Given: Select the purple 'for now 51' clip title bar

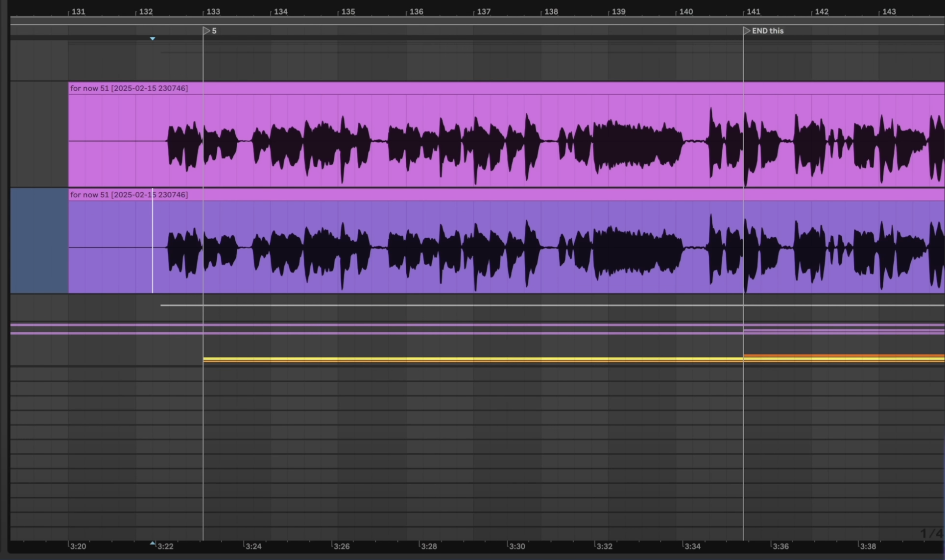Looking at the screenshot, I should (x=129, y=195).
